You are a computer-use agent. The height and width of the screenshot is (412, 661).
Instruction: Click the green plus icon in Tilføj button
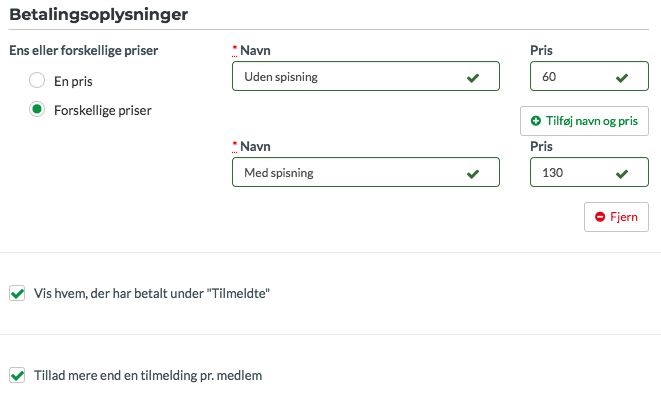click(x=536, y=121)
